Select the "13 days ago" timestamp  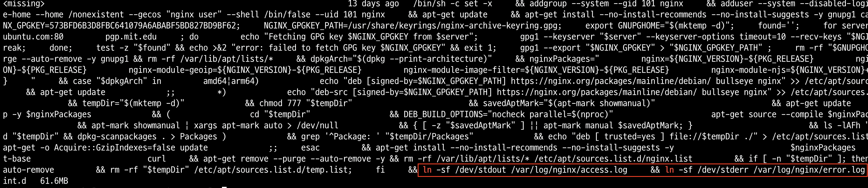(x=373, y=4)
